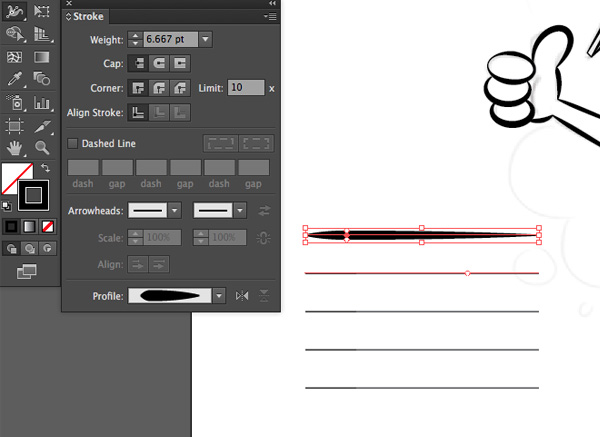Flip the stroke profile along
The width and height of the screenshot is (600, 437).
241,296
